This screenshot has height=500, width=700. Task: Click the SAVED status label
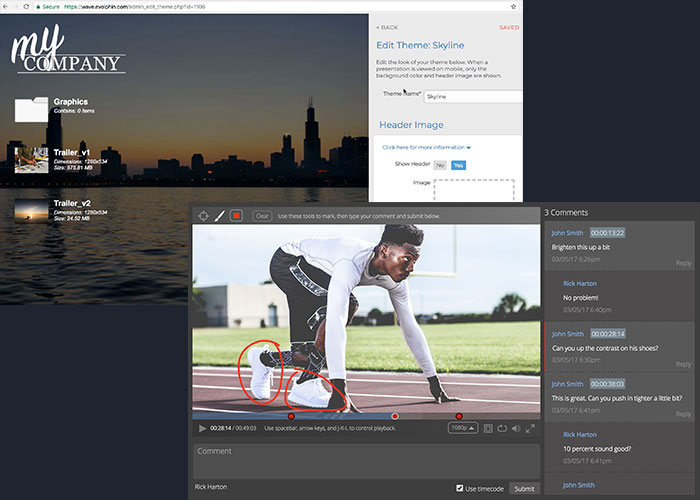point(509,27)
